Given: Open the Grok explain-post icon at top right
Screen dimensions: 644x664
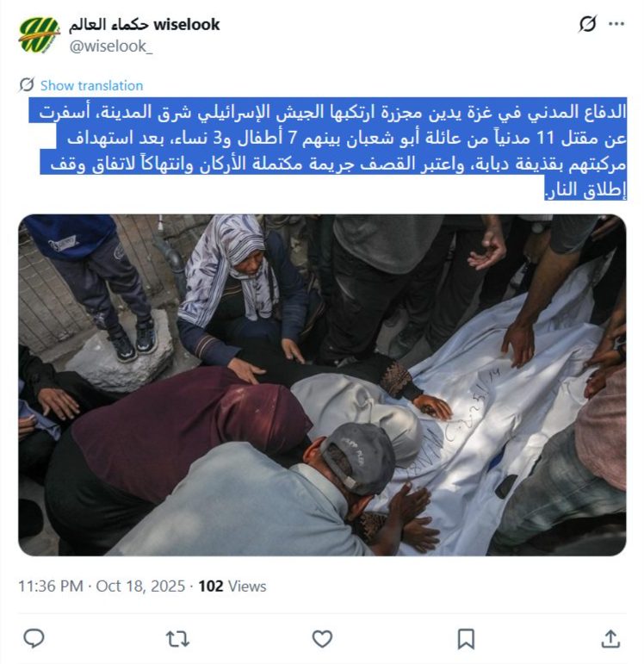Looking at the screenshot, I should pos(587,24).
